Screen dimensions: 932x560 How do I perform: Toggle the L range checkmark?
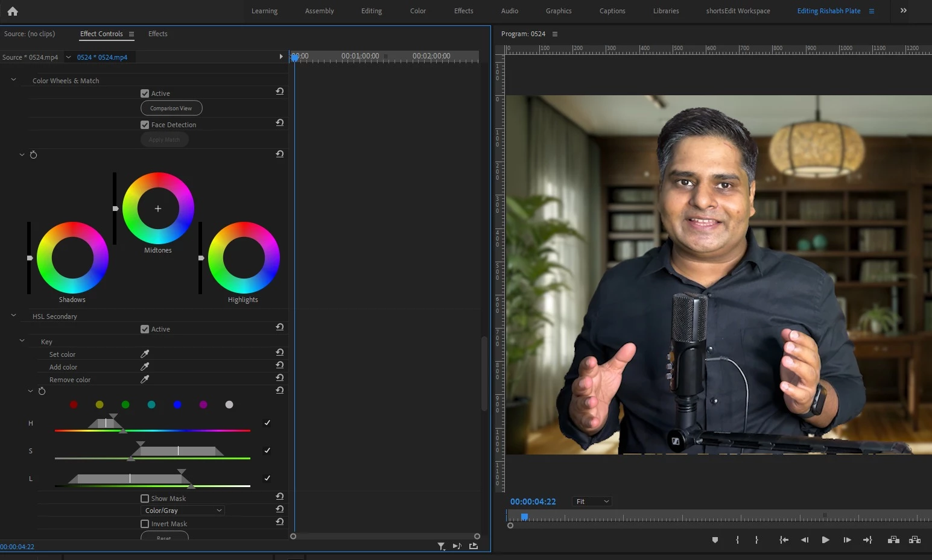tap(267, 478)
